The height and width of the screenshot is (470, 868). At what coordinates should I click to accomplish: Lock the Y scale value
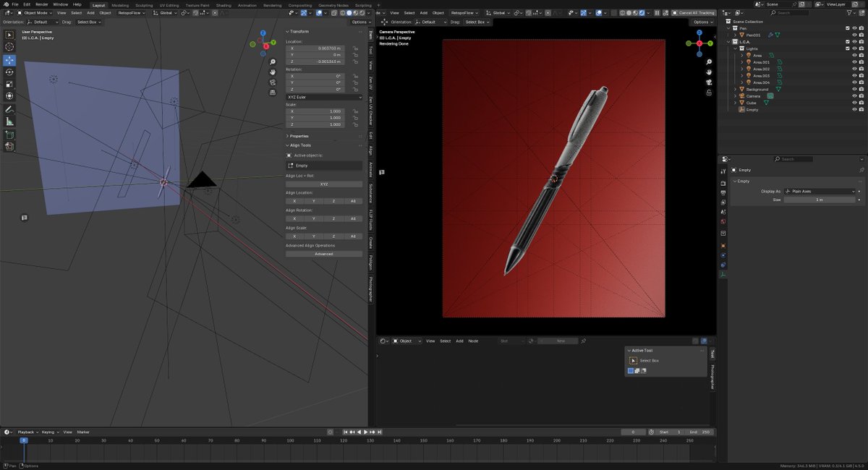(356, 118)
